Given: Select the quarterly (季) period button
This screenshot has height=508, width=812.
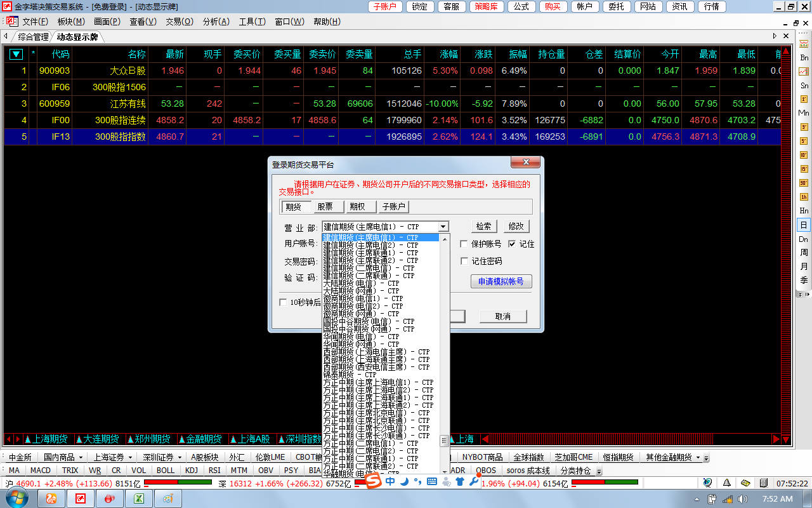Looking at the screenshot, I should 804,281.
